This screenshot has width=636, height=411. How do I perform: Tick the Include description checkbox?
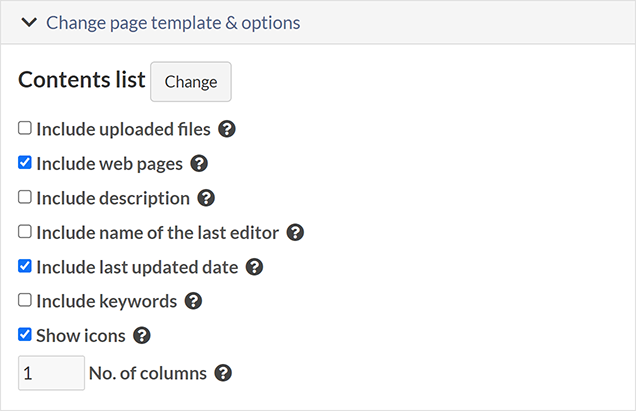(x=25, y=198)
